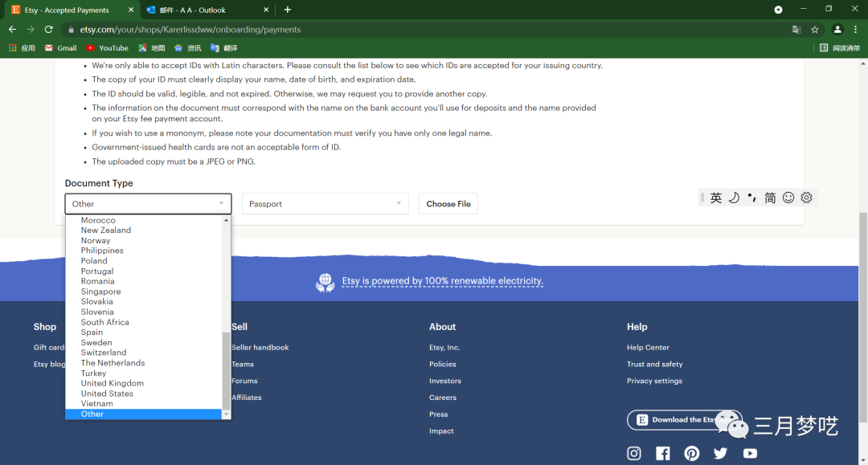This screenshot has height=465, width=868.
Task: Open the Passport document type dropdown
Action: pos(325,204)
